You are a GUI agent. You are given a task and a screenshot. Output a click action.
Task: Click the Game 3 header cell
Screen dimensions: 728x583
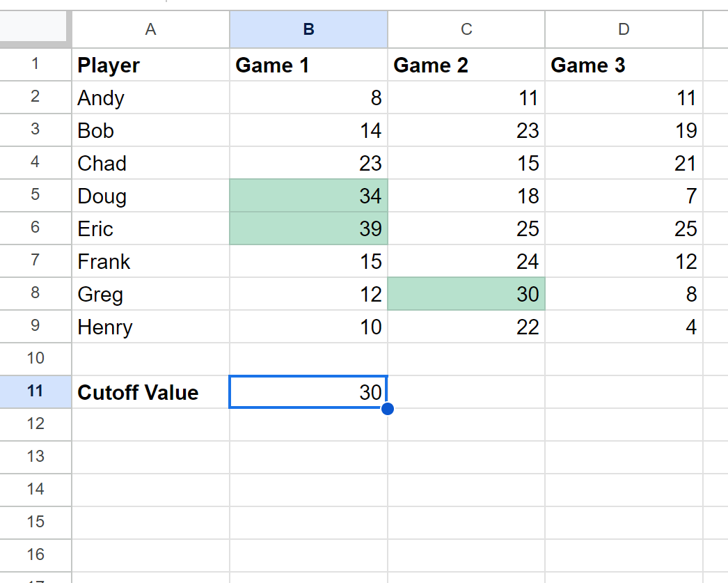pos(624,65)
